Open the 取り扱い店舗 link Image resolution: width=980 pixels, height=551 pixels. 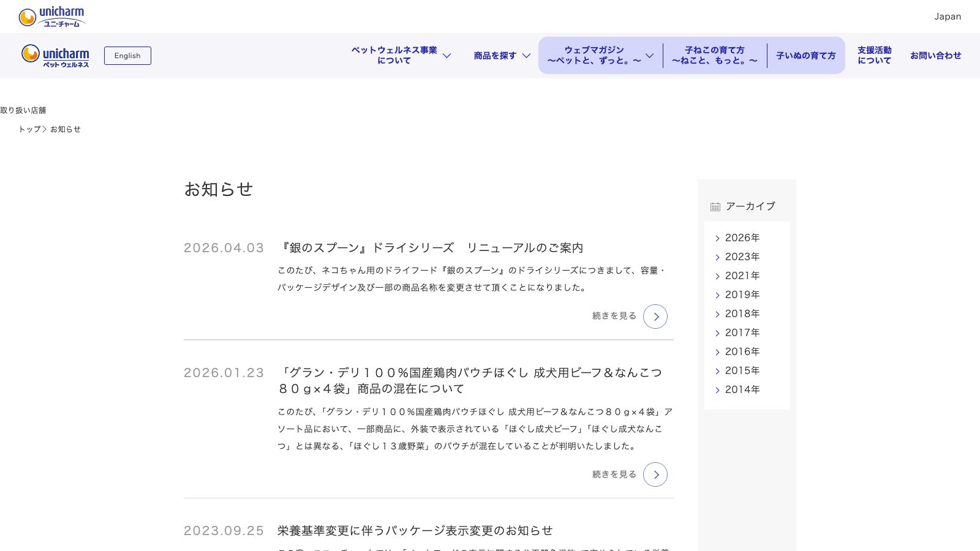[23, 110]
